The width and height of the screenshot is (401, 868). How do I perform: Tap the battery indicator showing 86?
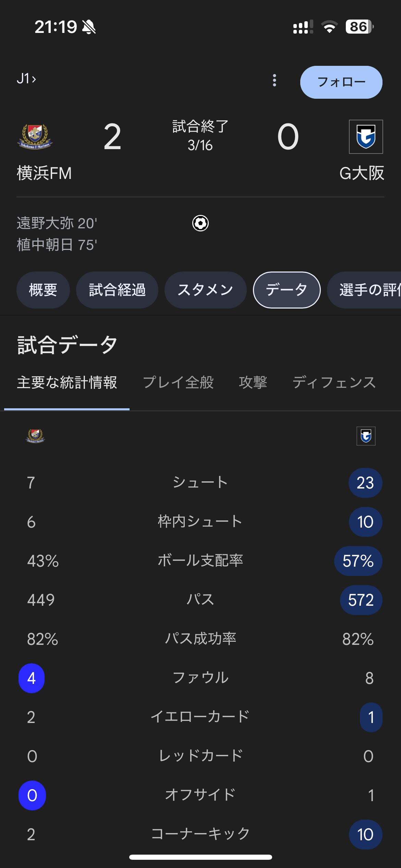pos(360,26)
